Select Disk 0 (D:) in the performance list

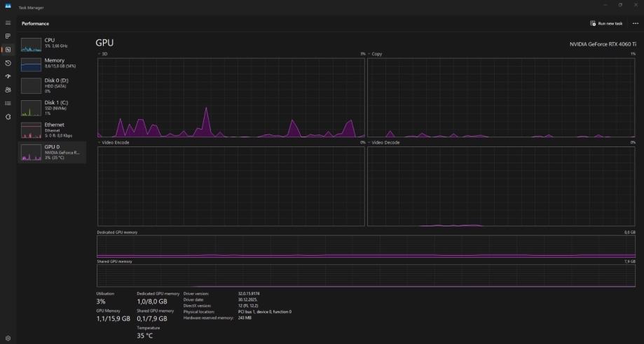coord(52,85)
